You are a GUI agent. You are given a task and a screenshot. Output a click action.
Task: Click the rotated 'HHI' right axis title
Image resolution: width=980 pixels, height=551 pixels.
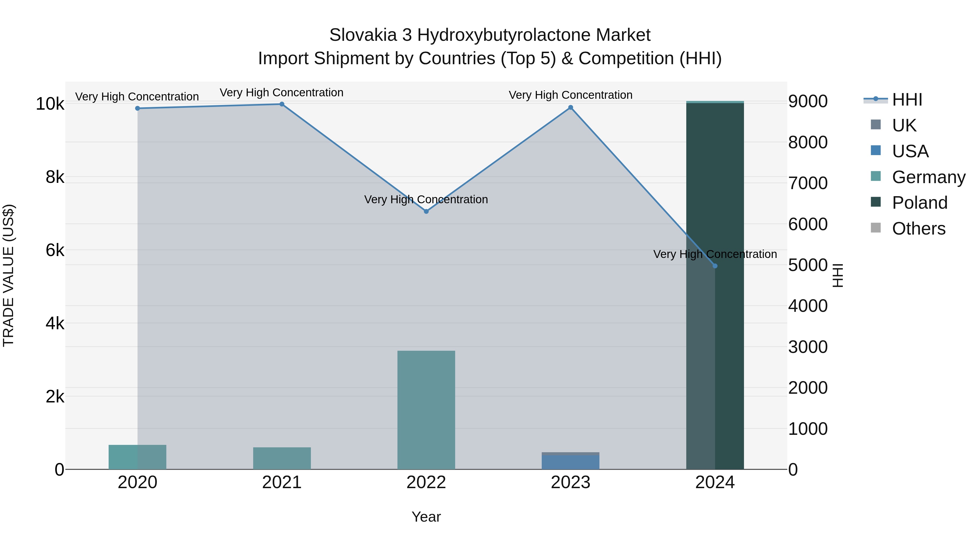[x=838, y=275]
